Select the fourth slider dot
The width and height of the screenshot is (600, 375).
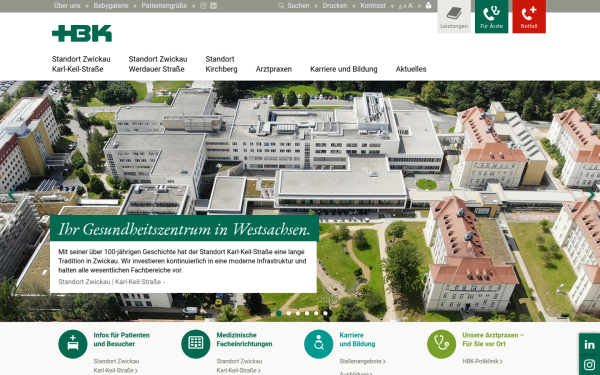tap(307, 313)
